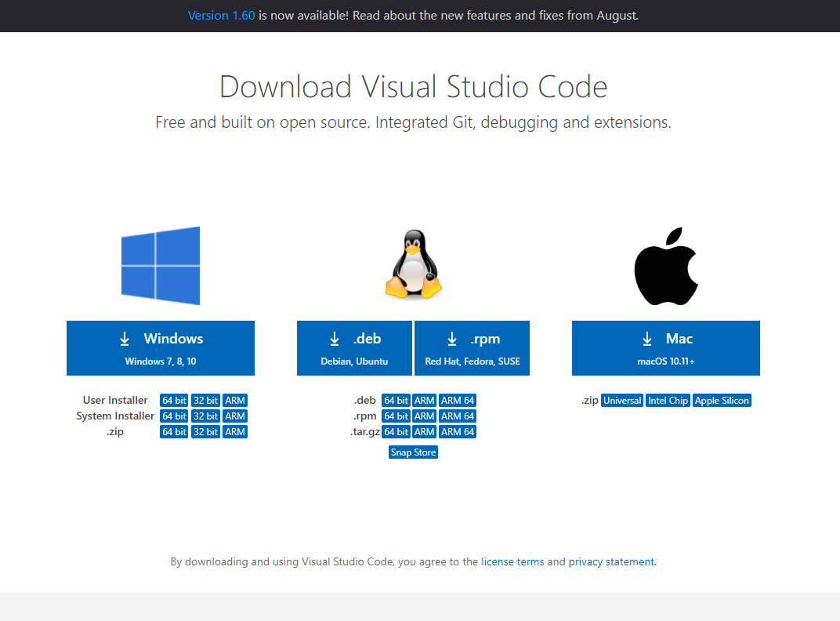The height and width of the screenshot is (621, 840).
Task: Click the Windows '.zip' row label
Action: tap(114, 432)
